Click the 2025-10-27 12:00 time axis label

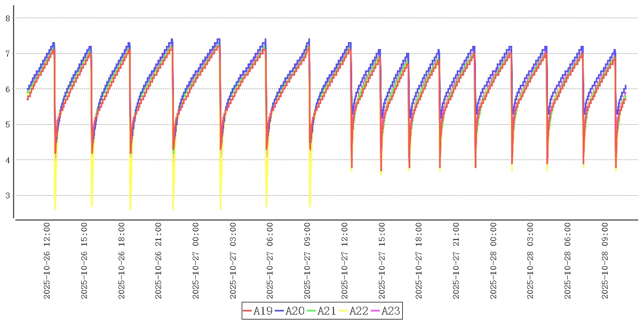[345, 260]
